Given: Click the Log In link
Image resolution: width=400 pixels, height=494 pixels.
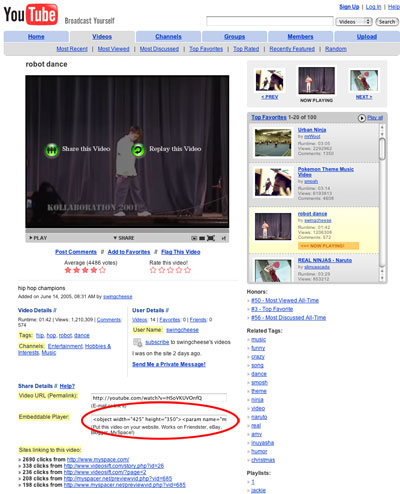Looking at the screenshot, I should [373, 7].
